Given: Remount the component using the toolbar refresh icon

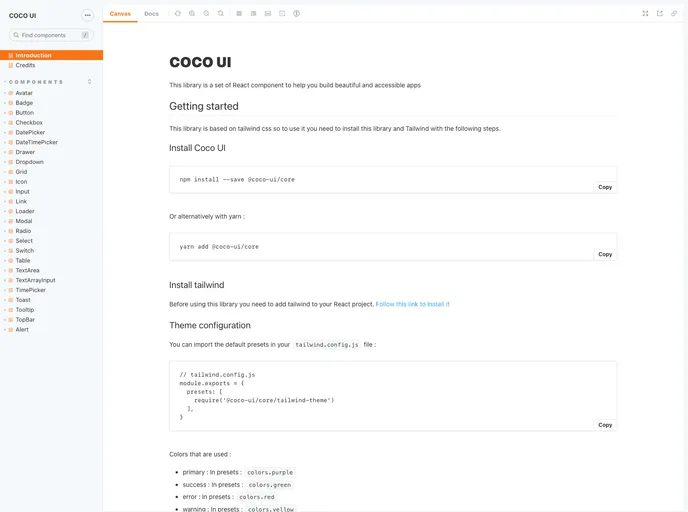Looking at the screenshot, I should pyautogui.click(x=178, y=14).
